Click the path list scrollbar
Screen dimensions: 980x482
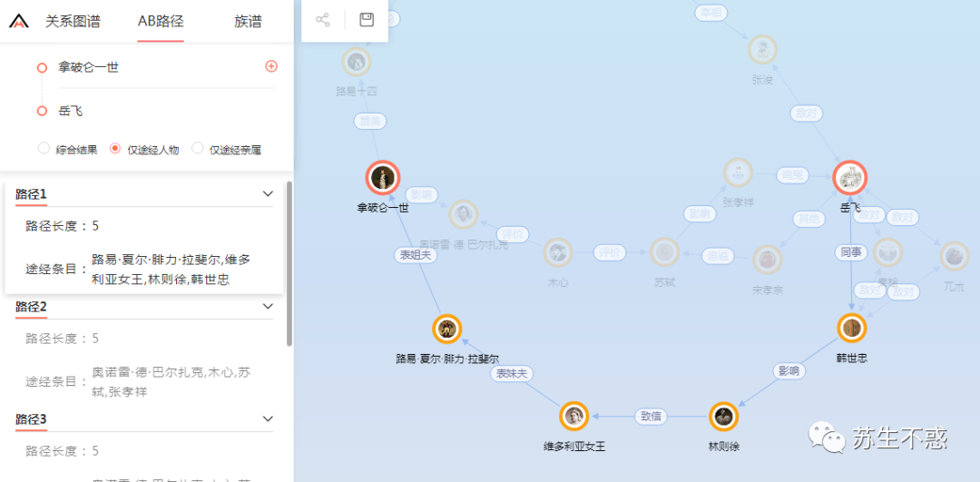pos(289,263)
